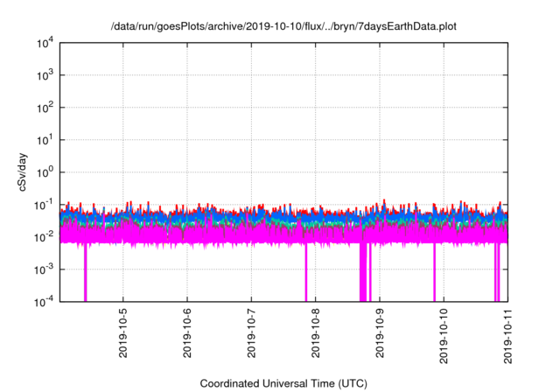Click the 10^-2 y-axis tick label
The width and height of the screenshot is (560, 392).
pos(44,237)
